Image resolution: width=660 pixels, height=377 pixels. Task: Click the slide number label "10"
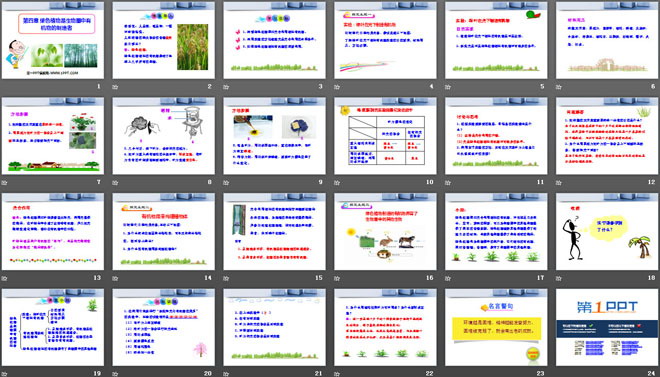coord(429,182)
